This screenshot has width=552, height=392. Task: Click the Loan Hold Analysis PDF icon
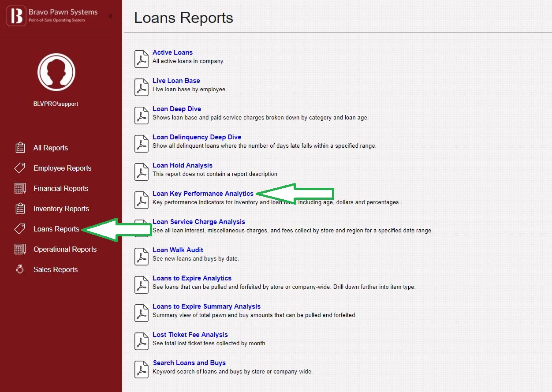coord(141,172)
